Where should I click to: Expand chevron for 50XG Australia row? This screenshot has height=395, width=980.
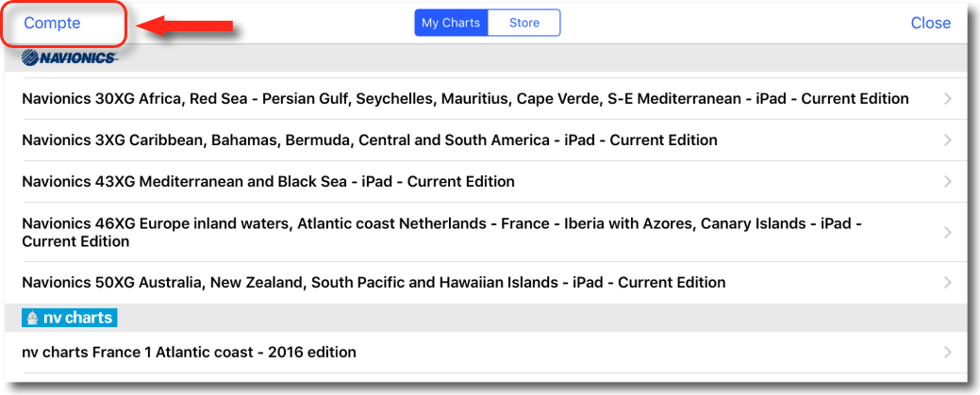[x=948, y=283]
